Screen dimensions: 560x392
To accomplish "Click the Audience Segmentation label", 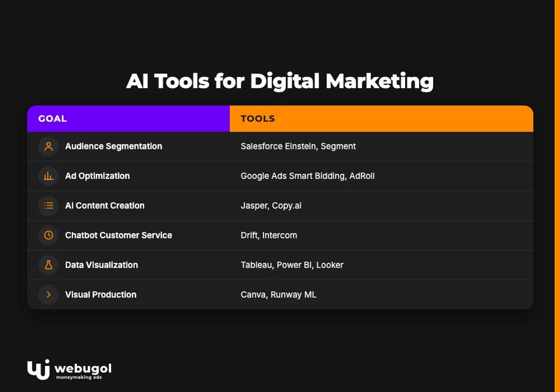I will tap(114, 147).
